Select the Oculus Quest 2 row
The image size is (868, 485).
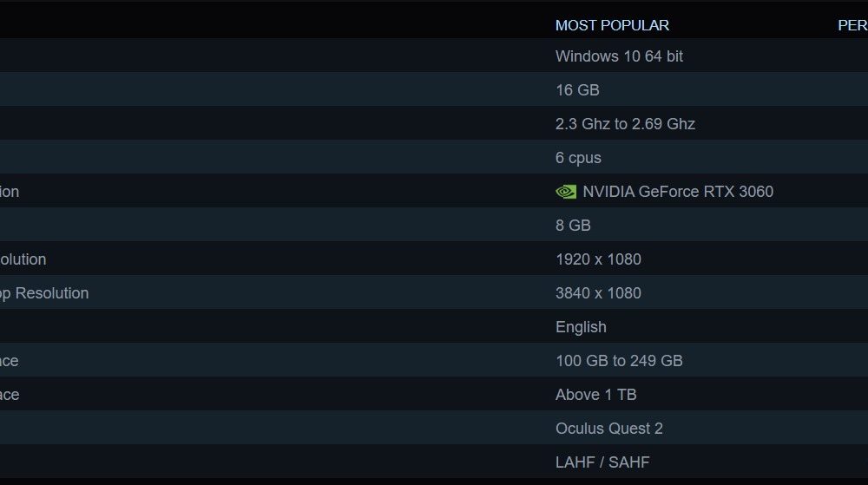tap(434, 428)
